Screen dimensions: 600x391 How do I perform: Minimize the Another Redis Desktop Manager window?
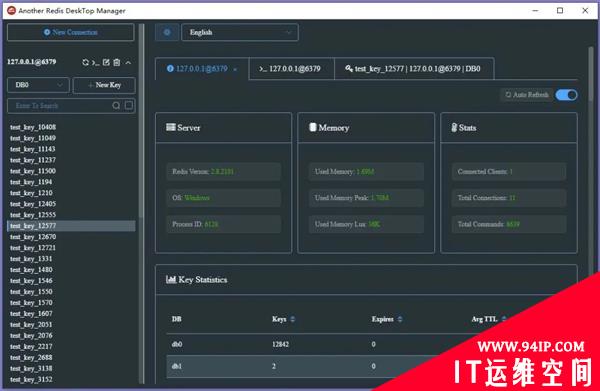535,10
